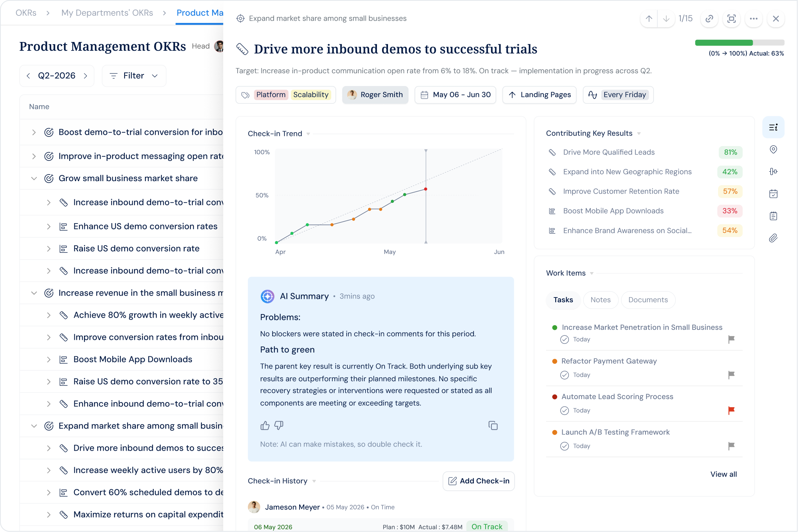The image size is (798, 532).
Task: Expand Boost Mobile App Downloads row
Action: 49,360
